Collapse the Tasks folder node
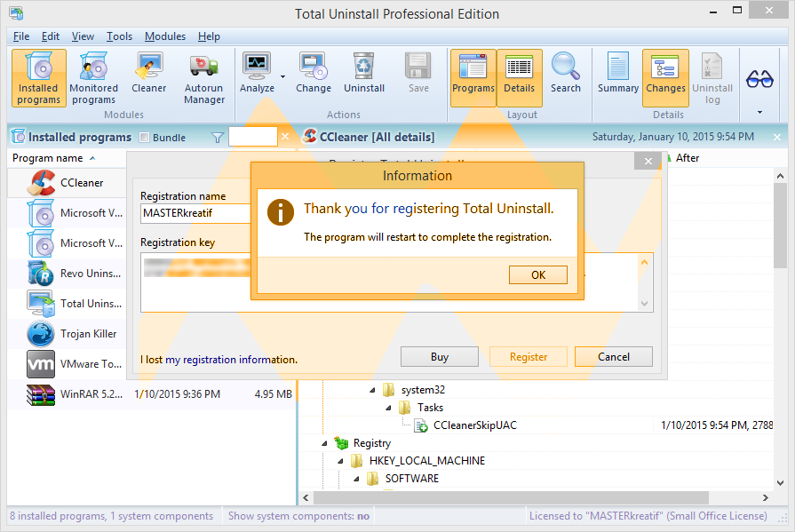 [x=388, y=408]
